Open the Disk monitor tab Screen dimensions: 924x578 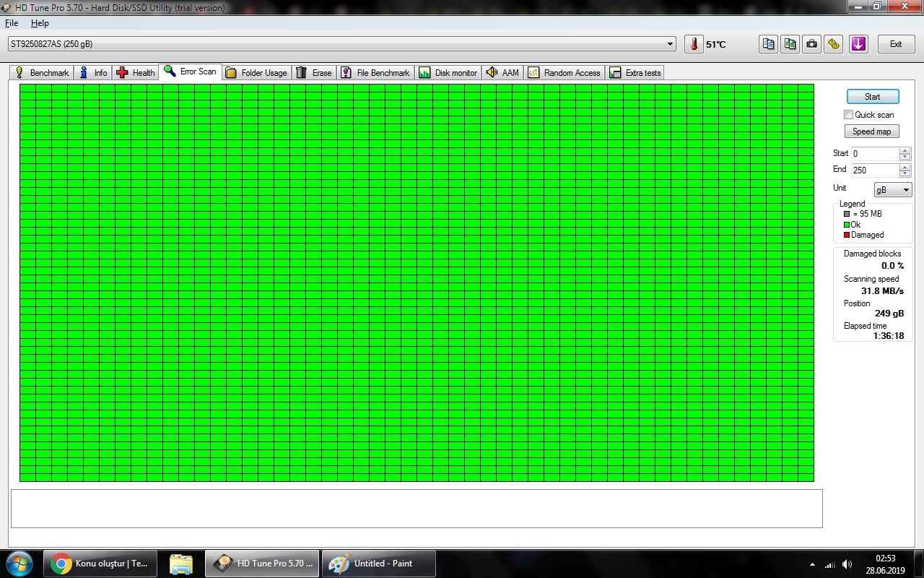(448, 73)
